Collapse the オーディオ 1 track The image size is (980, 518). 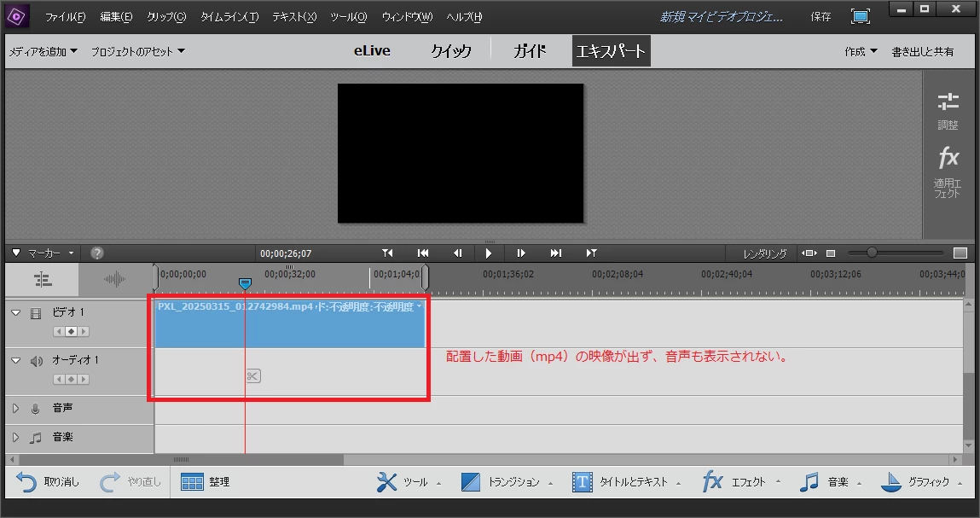(16, 360)
